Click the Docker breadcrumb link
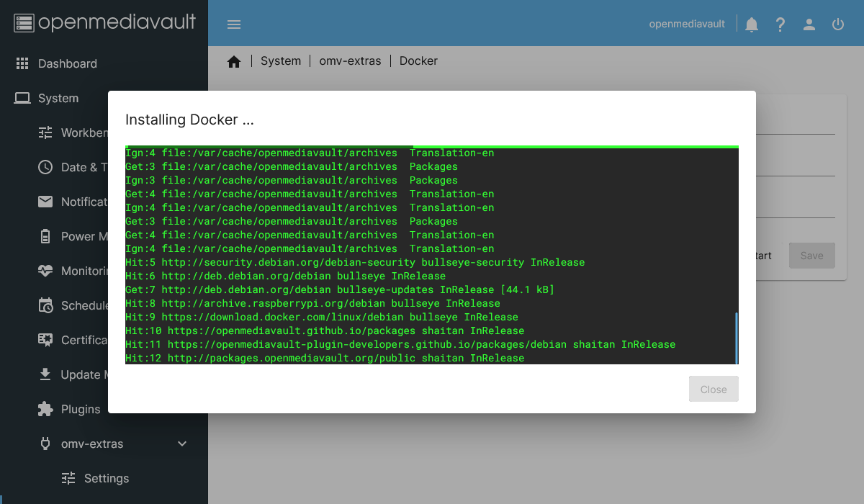Viewport: 864px width, 504px height. [x=418, y=61]
